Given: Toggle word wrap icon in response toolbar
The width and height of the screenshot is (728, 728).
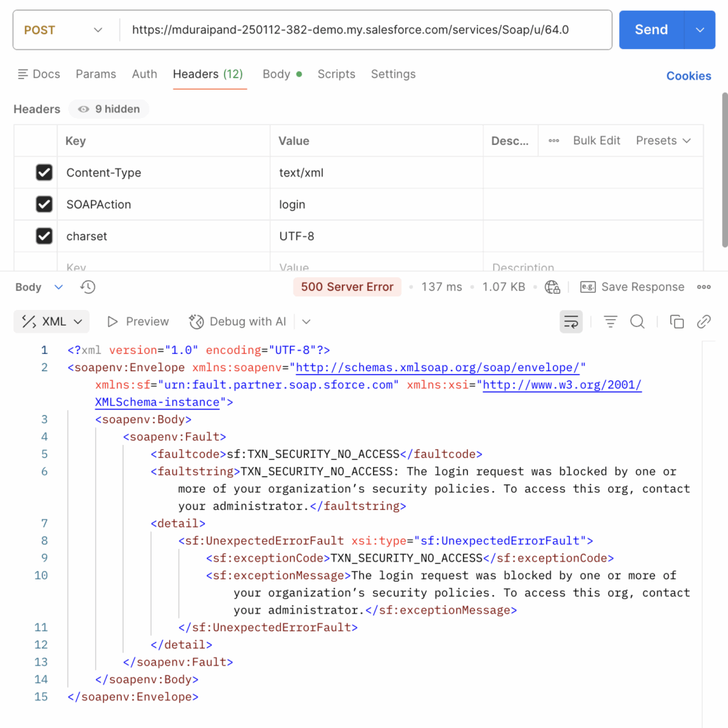Looking at the screenshot, I should coord(571,322).
